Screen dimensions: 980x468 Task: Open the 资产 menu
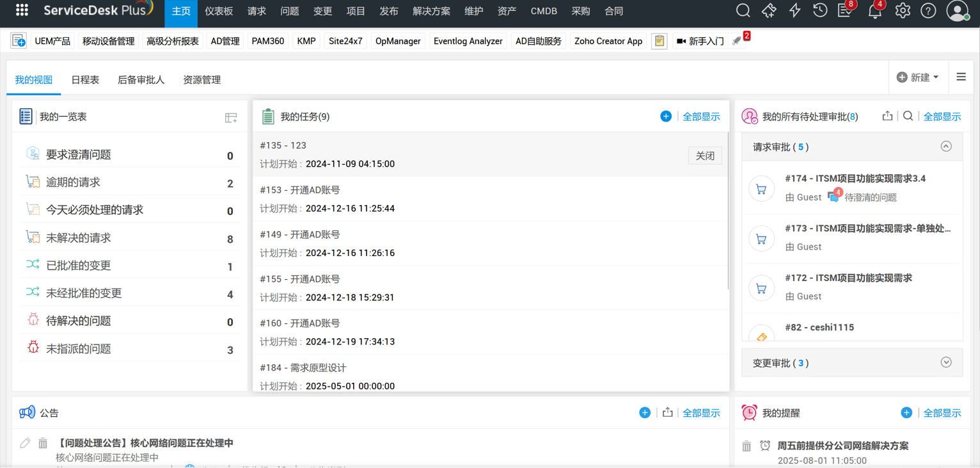pos(507,12)
